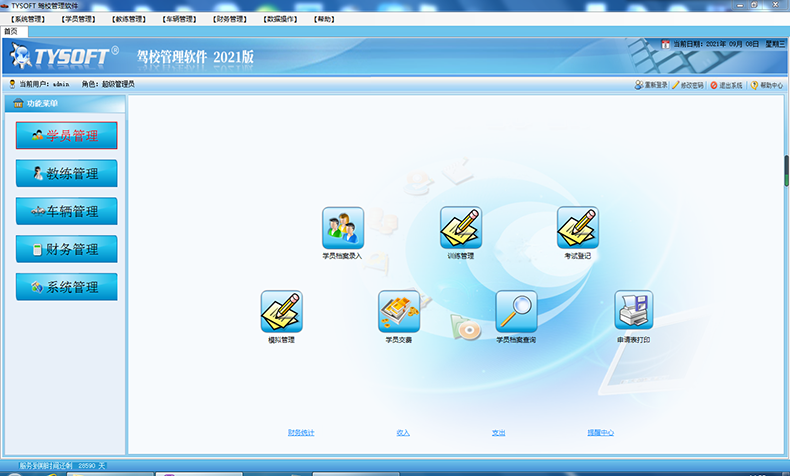Click 修改密码 to change password
This screenshot has height=476, width=790.
689,85
